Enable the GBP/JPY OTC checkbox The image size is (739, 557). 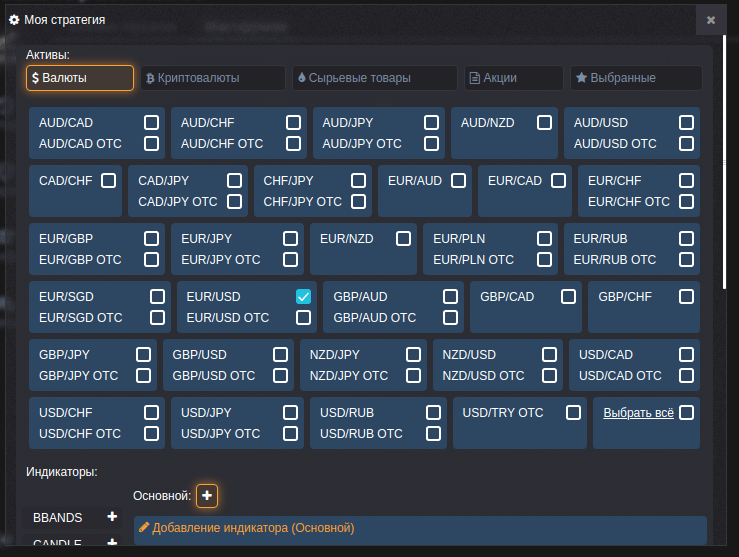[143, 376]
